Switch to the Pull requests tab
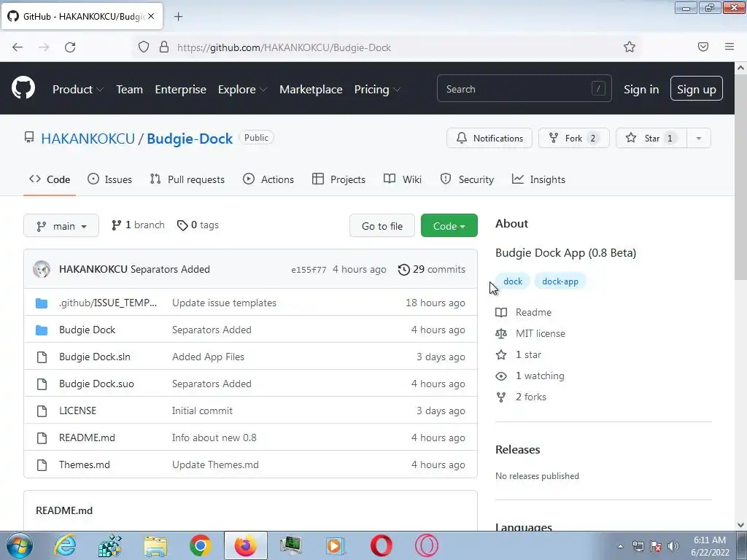Viewport: 747px width, 560px height. pyautogui.click(x=187, y=179)
